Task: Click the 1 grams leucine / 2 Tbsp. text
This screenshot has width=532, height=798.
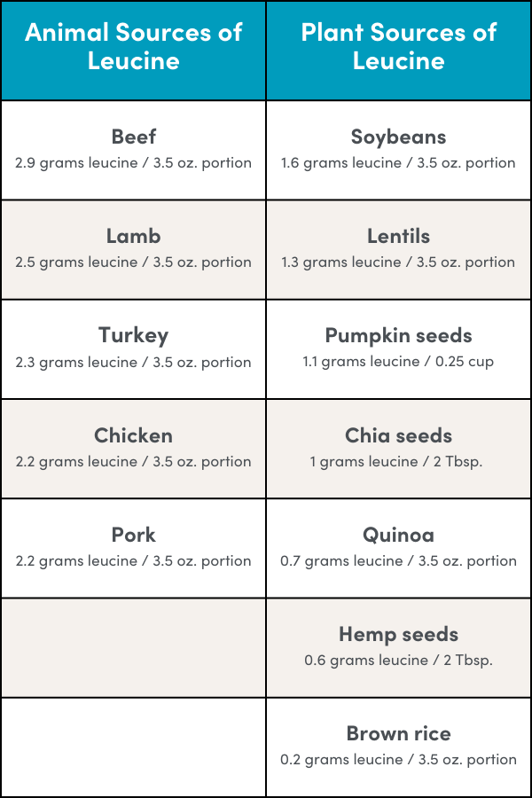Action: pos(398,461)
